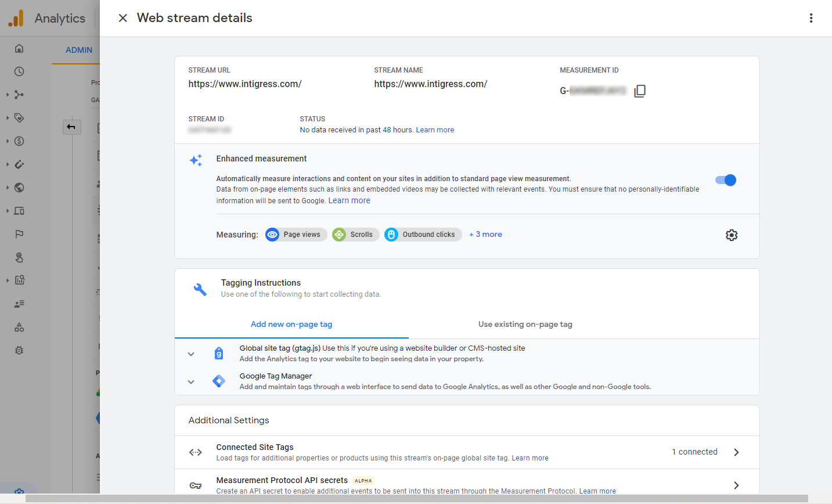Click the horizontal scrollbar at the bottom

(x=416, y=499)
